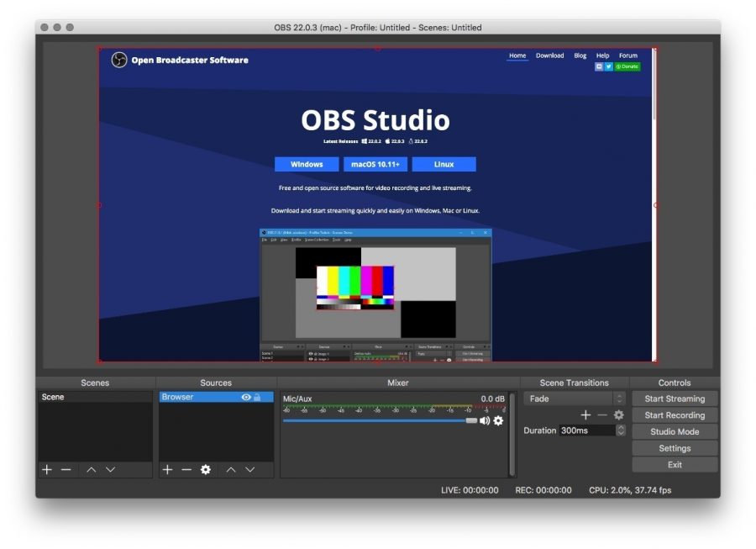
Task: Move the scene down in the list
Action: 110,470
